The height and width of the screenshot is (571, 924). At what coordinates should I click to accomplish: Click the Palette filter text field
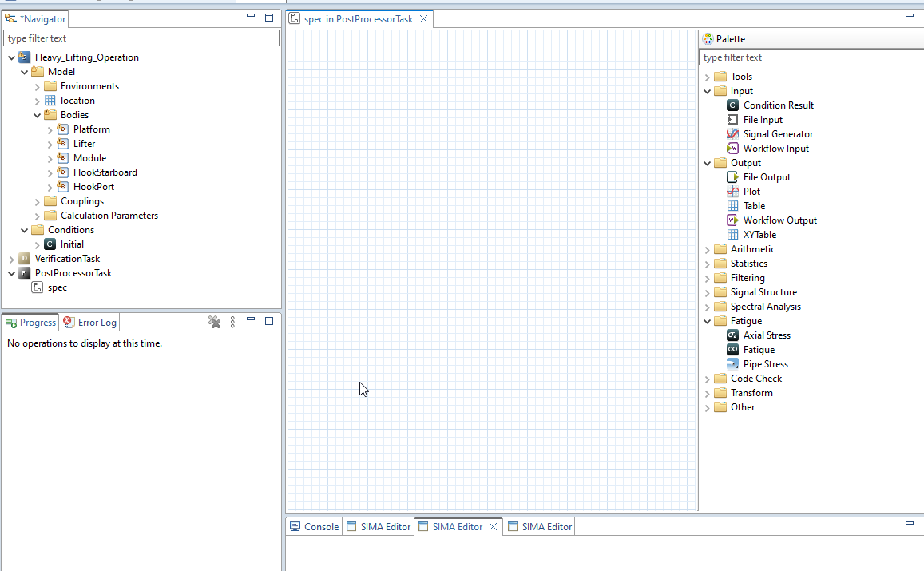point(810,57)
